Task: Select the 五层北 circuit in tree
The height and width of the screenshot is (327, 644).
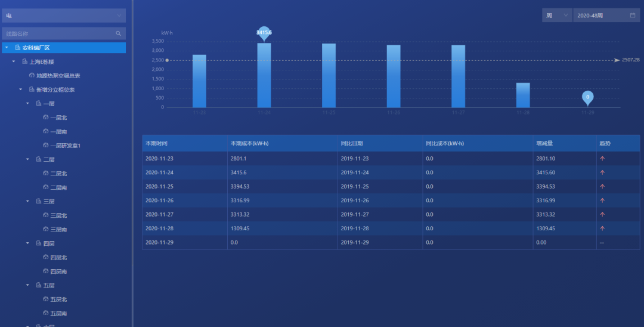Action: [58, 300]
